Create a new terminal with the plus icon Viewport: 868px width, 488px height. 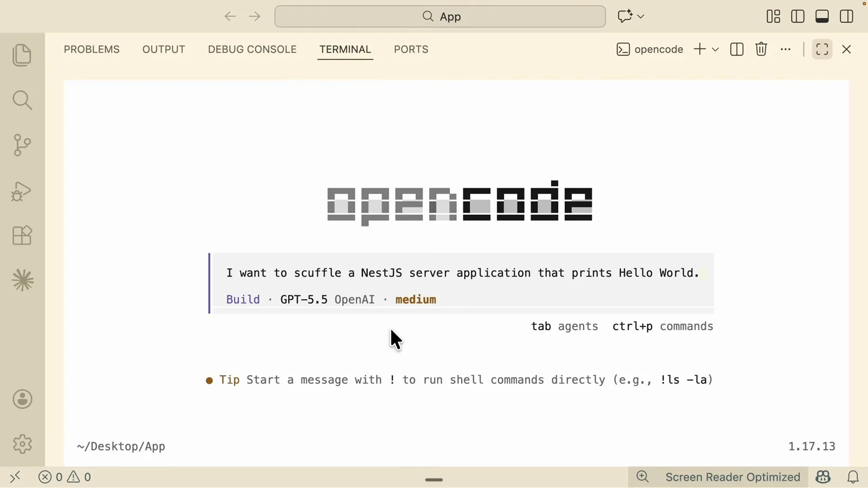coord(700,49)
